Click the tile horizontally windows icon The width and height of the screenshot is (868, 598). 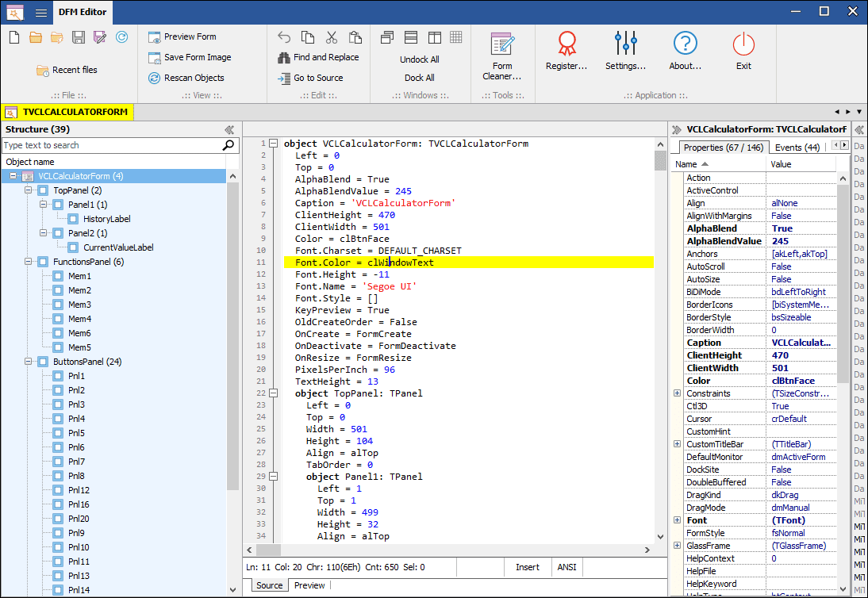point(411,37)
